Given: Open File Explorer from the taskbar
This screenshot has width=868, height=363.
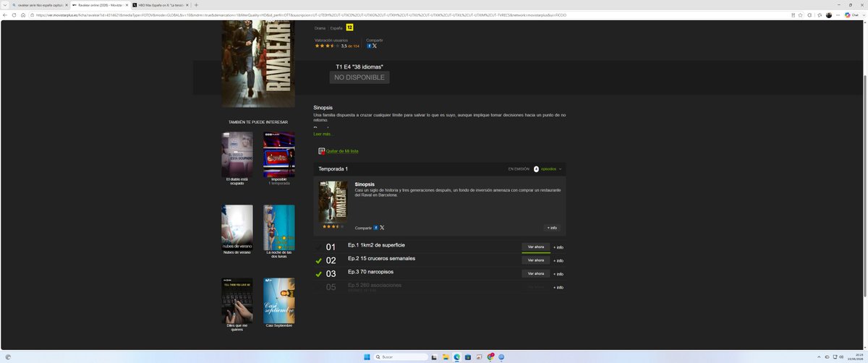Looking at the screenshot, I should 447,357.
